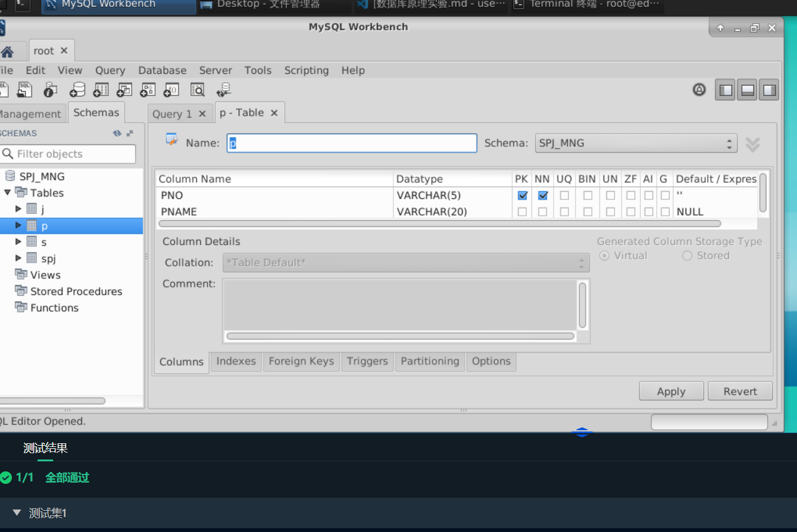Click the create new stored procedure icon
Screen dimensions: 797x532
tap(148, 90)
